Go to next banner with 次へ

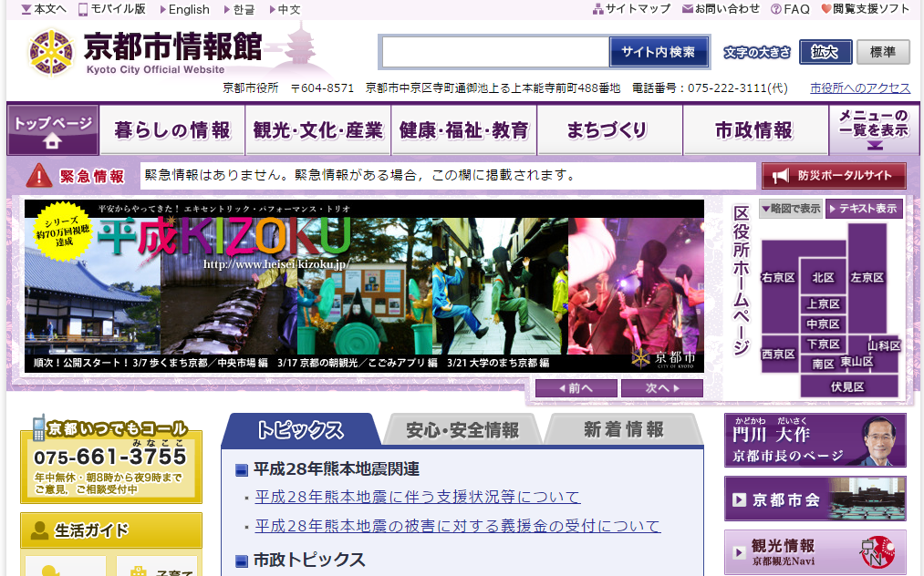(x=662, y=388)
